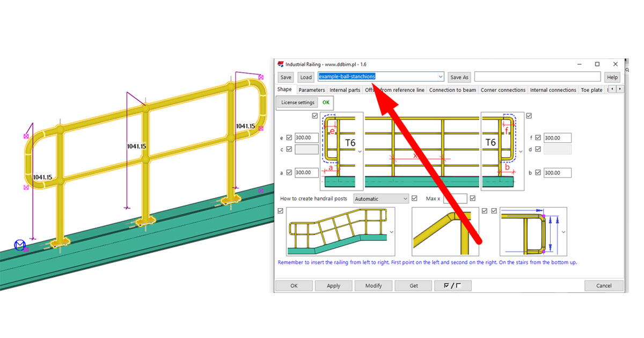Uncheck the offset e checkbox

click(x=289, y=137)
